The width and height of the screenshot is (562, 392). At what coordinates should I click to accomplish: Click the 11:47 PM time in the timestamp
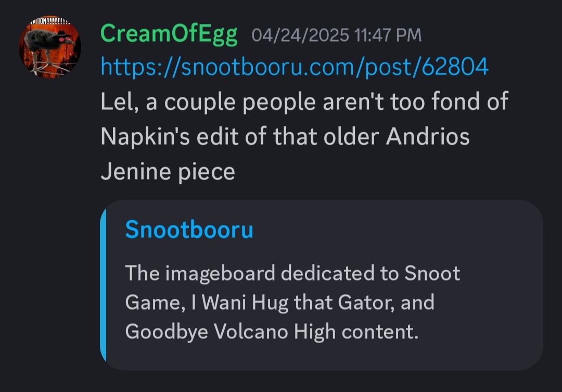coord(388,35)
